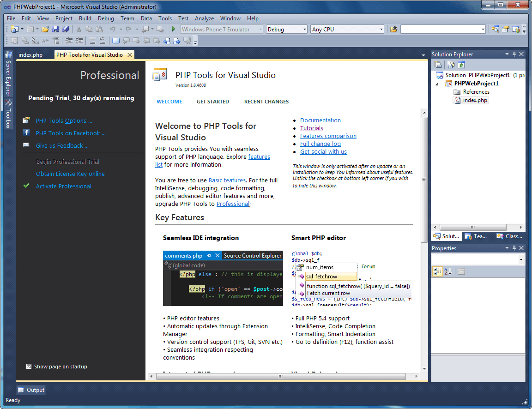Toggle a bookmark with the blue bookmark icon
Image resolution: width=532 pixels, height=409 pixels.
(x=116, y=41)
